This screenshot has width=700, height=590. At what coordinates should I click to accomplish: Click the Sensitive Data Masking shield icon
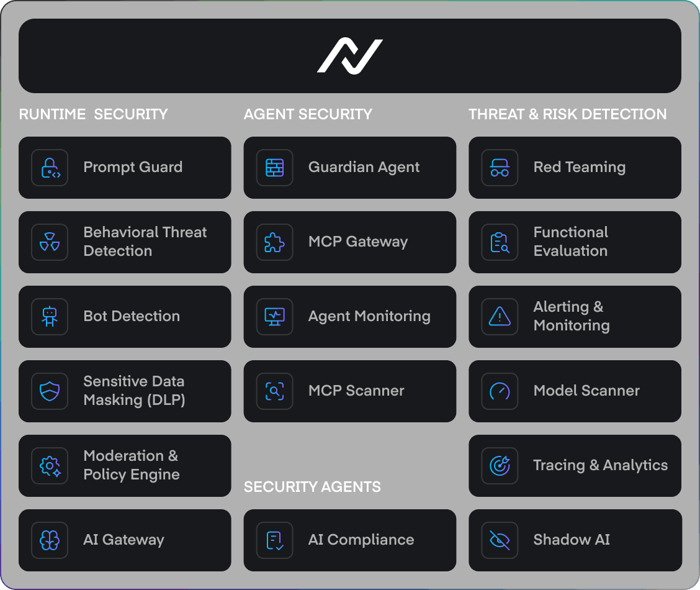(50, 391)
